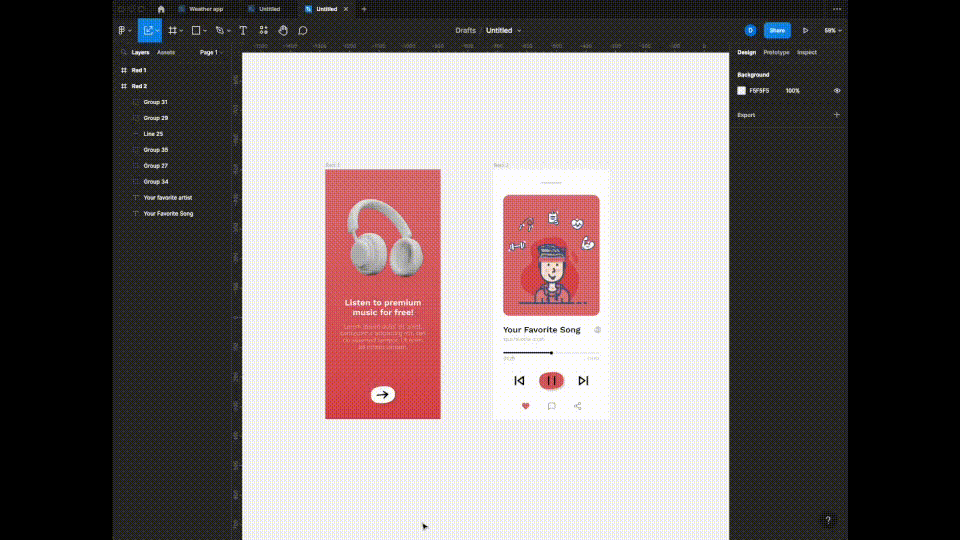Open the zoom level dropdown
The width and height of the screenshot is (960, 540).
pos(832,31)
